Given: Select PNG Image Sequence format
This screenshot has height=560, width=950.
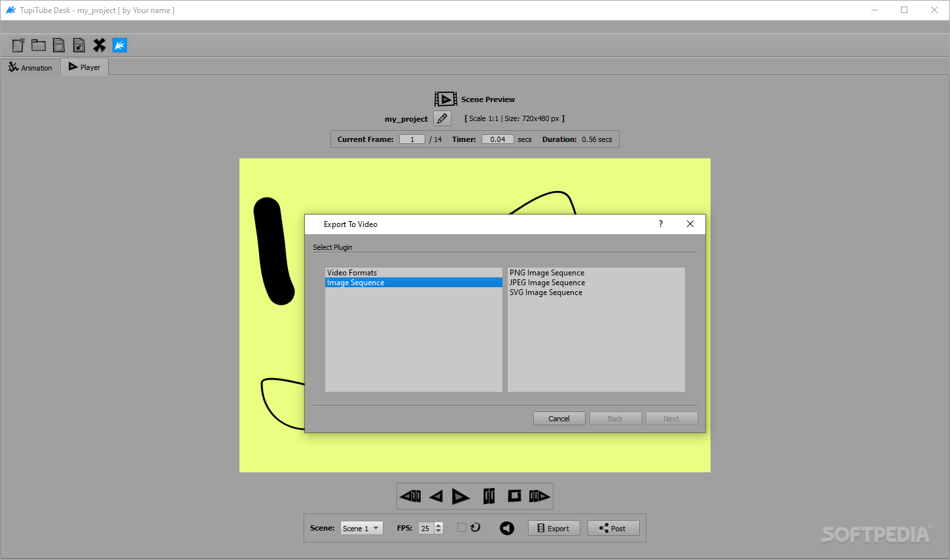Looking at the screenshot, I should point(547,272).
